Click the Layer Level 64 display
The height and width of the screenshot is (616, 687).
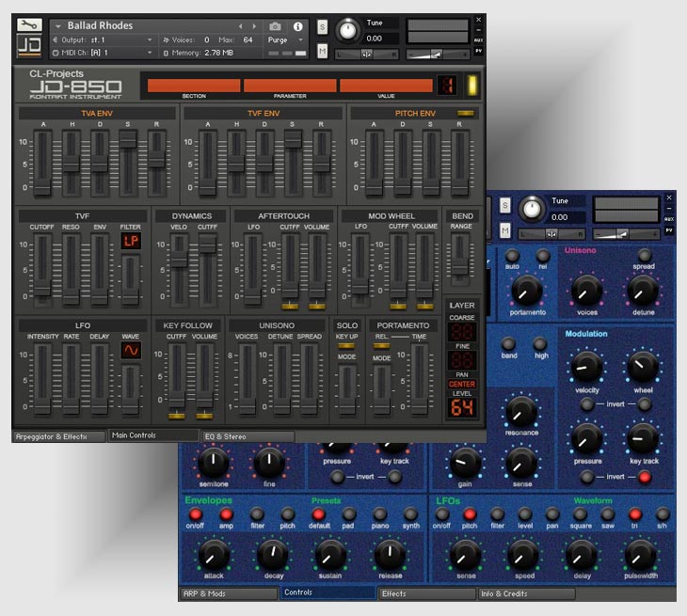click(x=462, y=407)
